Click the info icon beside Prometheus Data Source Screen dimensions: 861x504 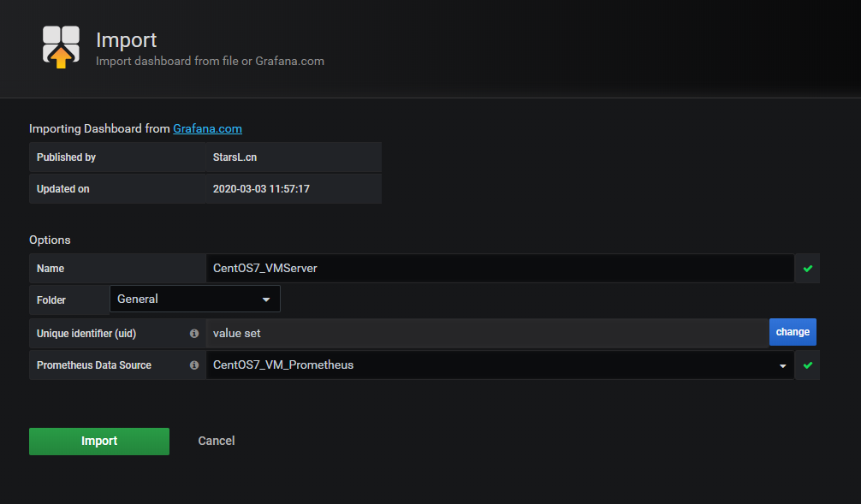194,365
